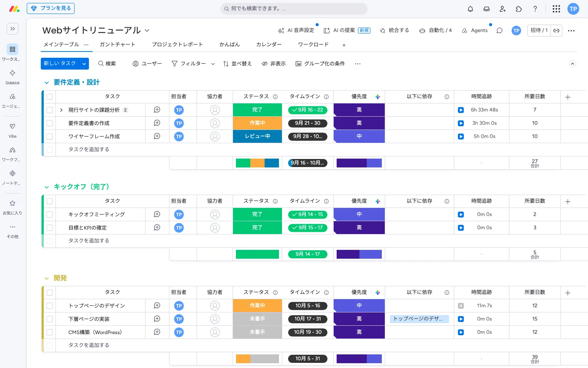Click the 中 priority cell of ワイヤーフレーム作成
The width and height of the screenshot is (588, 368).
pos(359,137)
